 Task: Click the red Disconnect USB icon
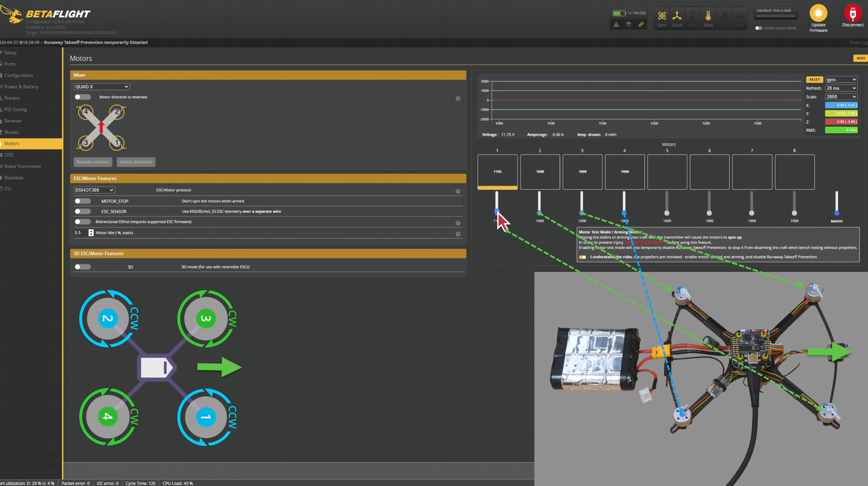(x=853, y=13)
